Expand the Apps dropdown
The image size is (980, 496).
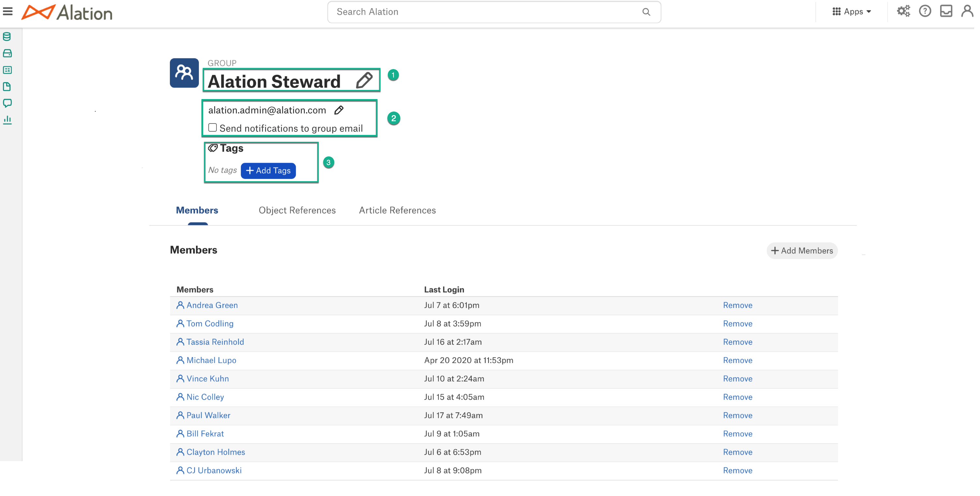click(852, 11)
